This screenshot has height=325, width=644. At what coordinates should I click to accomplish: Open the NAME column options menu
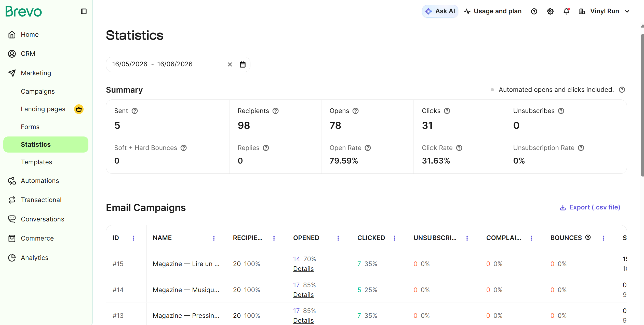(x=214, y=238)
